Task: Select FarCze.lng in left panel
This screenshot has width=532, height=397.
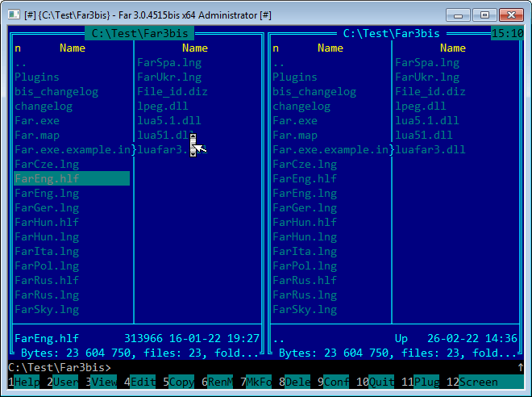Action: (x=47, y=165)
